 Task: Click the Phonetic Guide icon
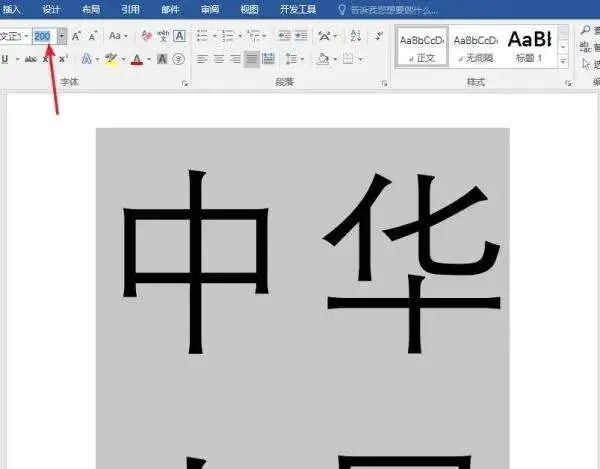(x=163, y=36)
